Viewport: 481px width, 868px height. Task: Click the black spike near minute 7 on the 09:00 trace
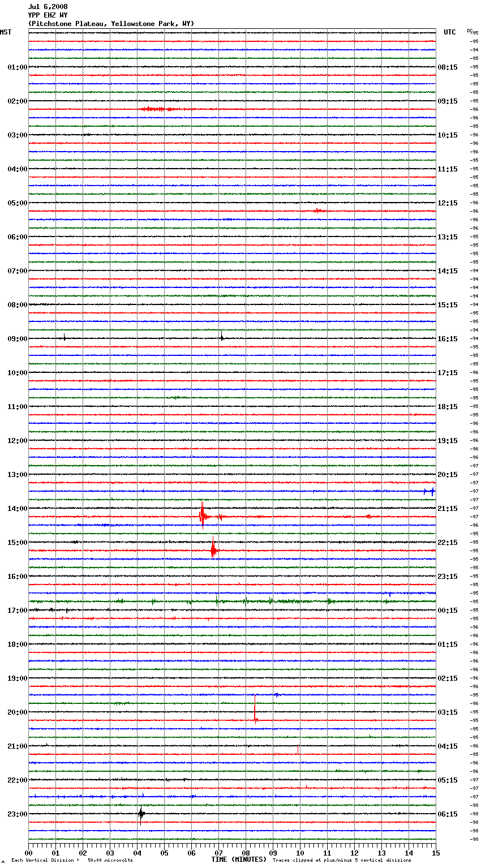(x=221, y=337)
